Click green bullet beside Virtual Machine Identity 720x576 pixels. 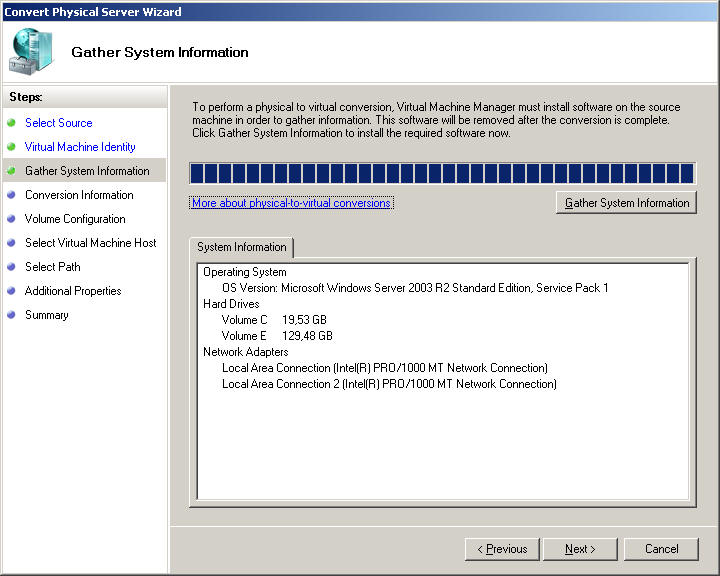(12, 147)
